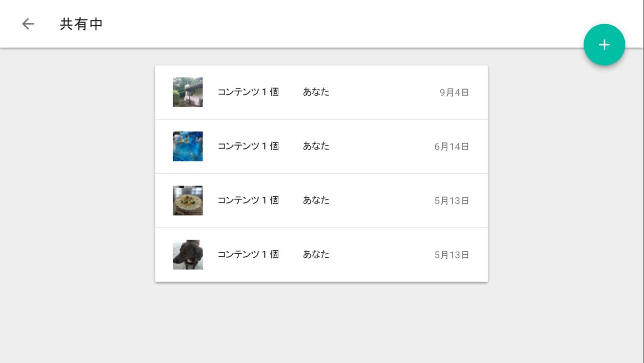Open the house photo thumbnail
644x363 pixels.
coord(188,92)
